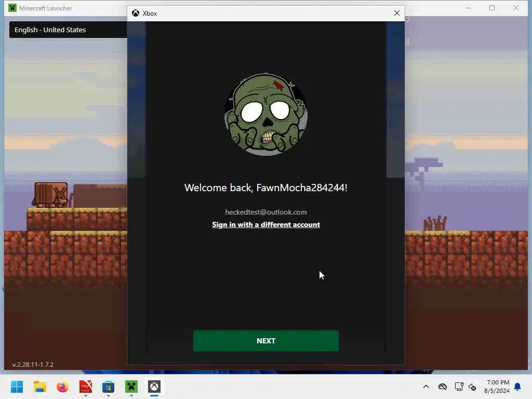Click version text v.2.28.11-1.7.2 in the launcher
Viewport: 532px width, 399px height.
tap(33, 364)
